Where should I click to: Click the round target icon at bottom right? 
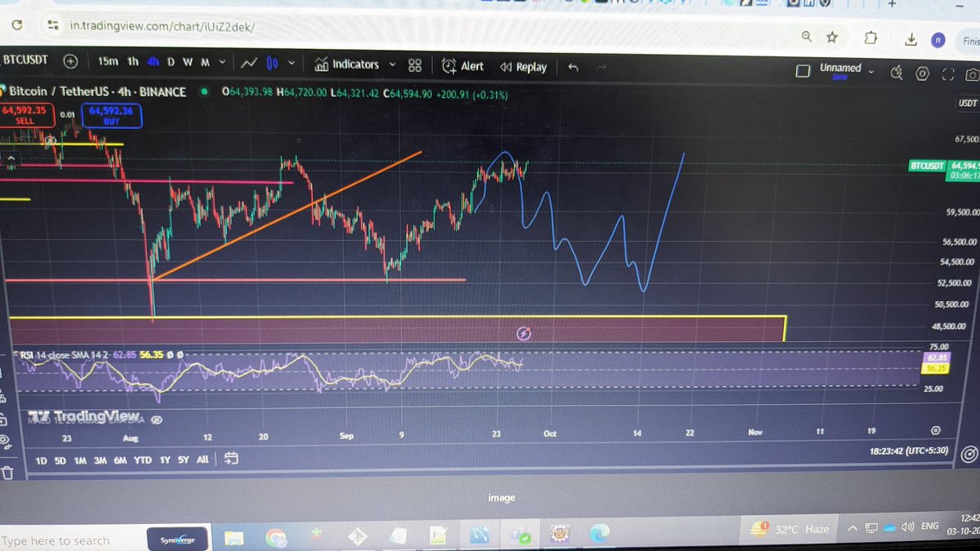969,453
